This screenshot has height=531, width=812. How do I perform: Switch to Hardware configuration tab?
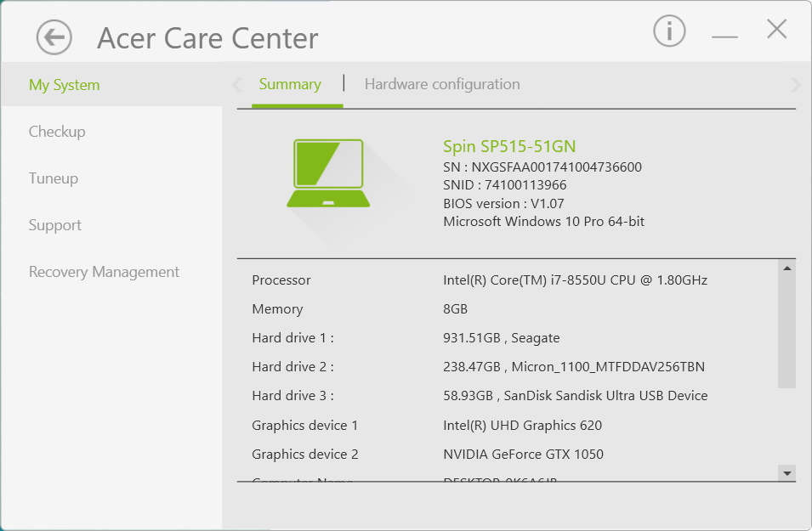coord(442,84)
